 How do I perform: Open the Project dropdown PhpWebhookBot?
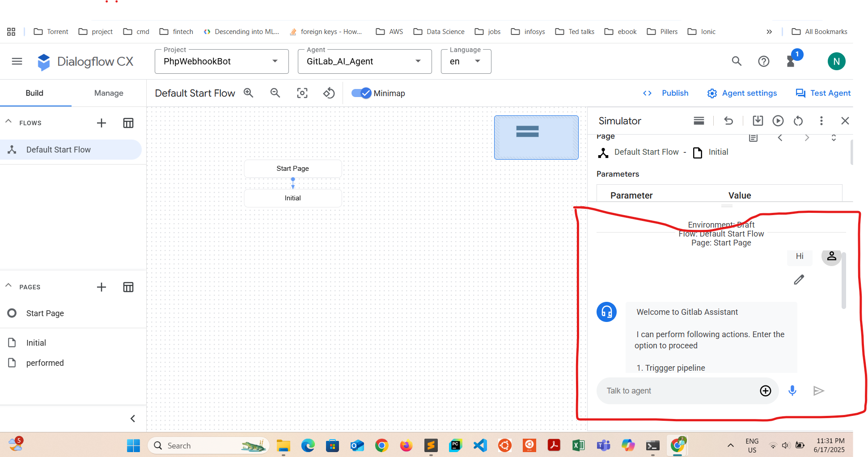[x=222, y=61]
